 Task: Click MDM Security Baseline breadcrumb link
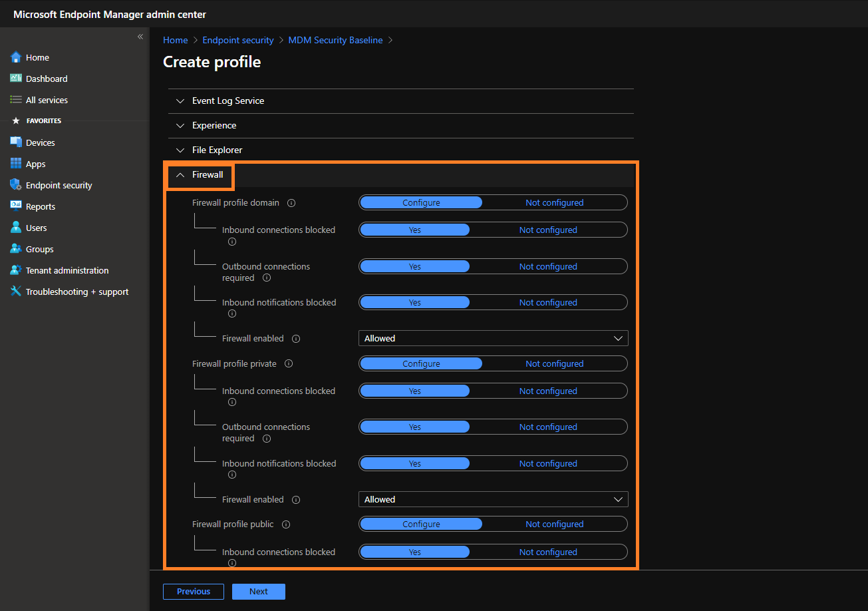335,40
